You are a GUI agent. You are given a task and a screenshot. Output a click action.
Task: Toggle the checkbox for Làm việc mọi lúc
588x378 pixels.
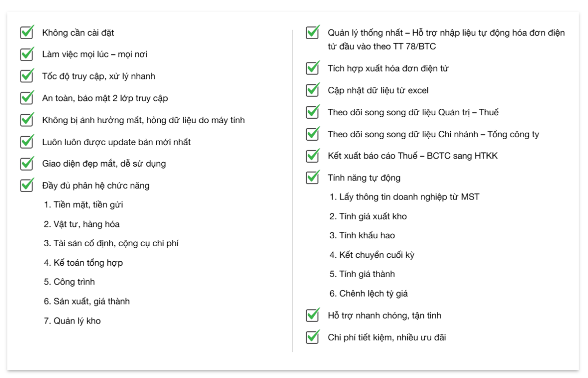(27, 54)
